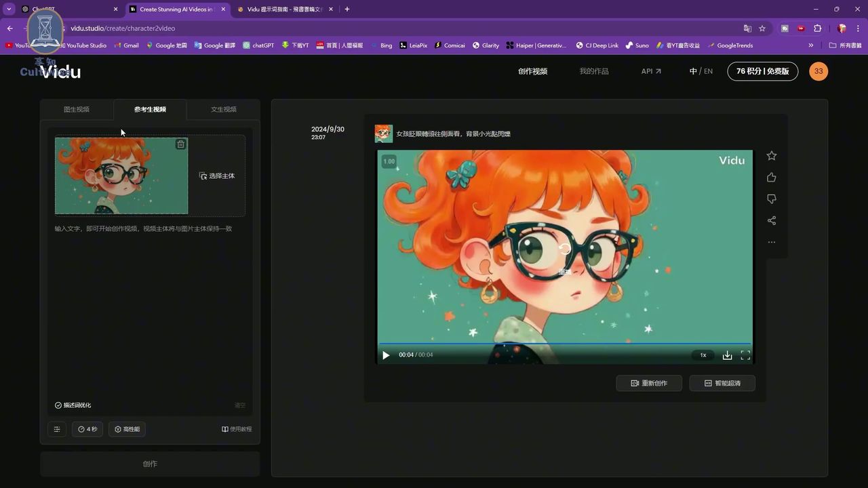Switch to the 文生视频 tab
Image resolution: width=868 pixels, height=488 pixels.
pos(224,109)
